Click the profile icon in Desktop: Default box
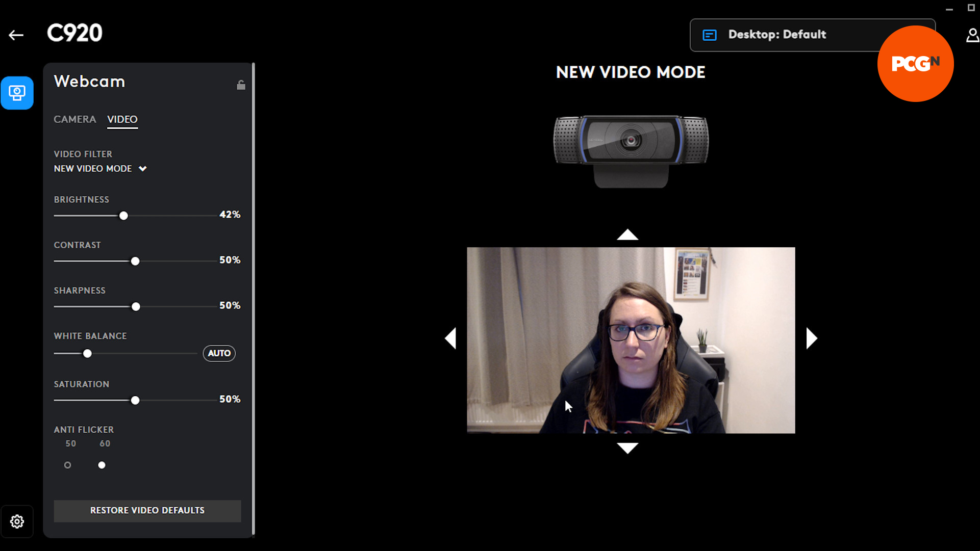 point(709,35)
